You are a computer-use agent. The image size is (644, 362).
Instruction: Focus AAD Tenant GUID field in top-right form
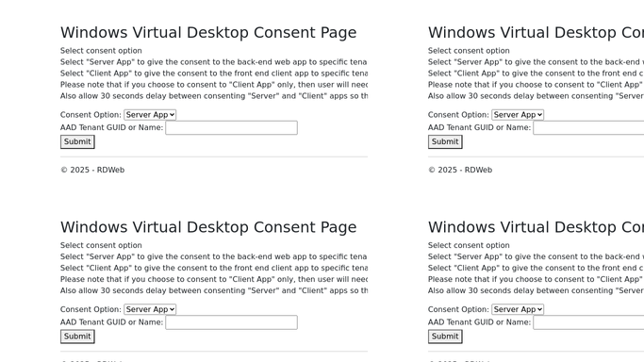tap(588, 127)
